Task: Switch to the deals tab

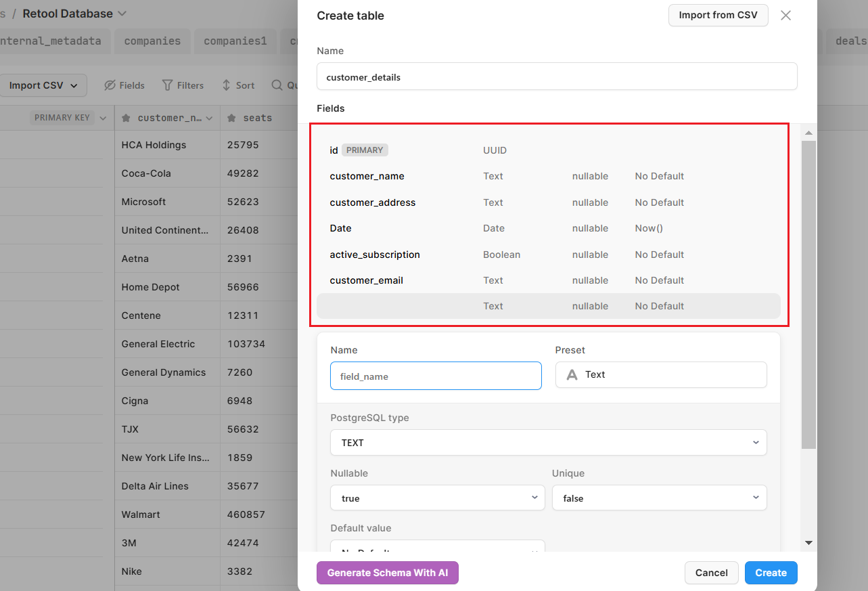Action: (x=850, y=41)
